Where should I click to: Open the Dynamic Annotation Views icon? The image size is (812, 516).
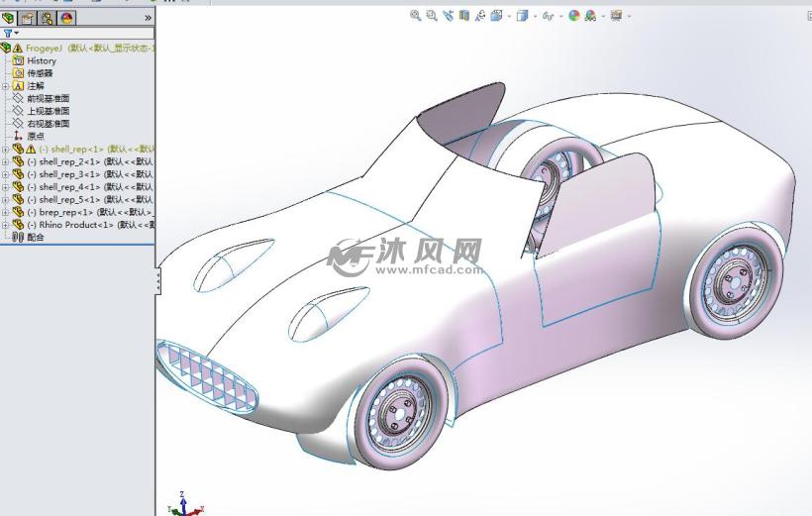[x=480, y=16]
